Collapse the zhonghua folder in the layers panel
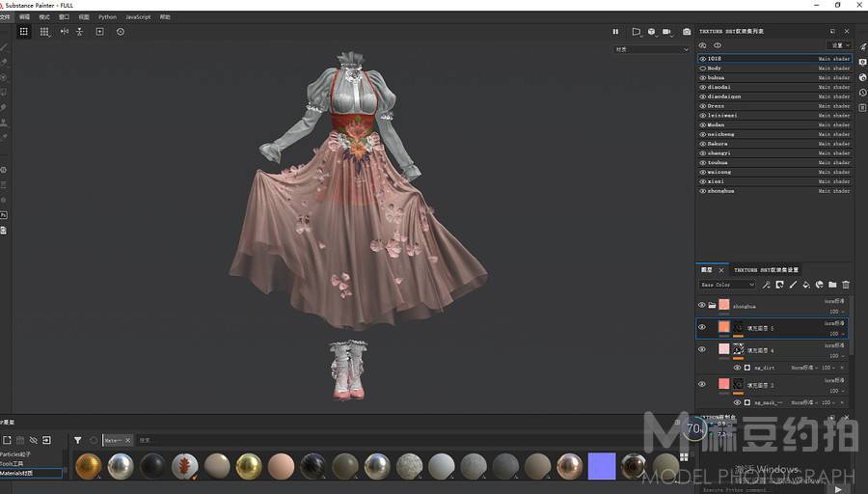868x494 pixels. (713, 305)
